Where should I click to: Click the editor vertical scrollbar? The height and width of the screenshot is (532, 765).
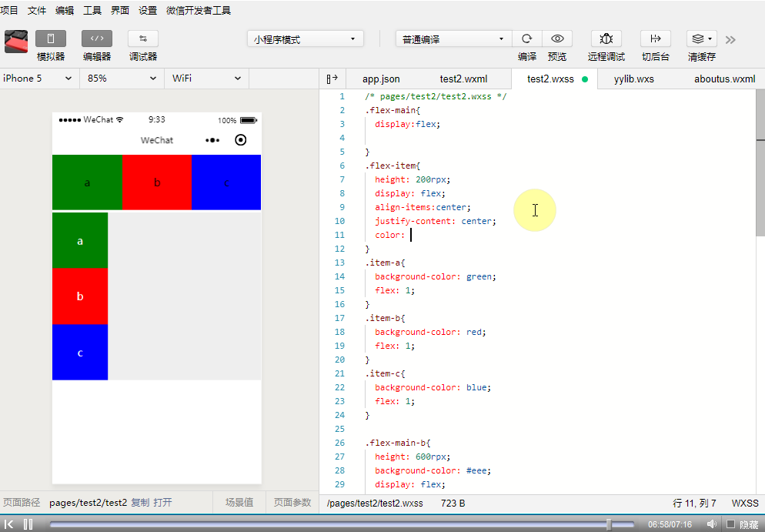[760, 162]
